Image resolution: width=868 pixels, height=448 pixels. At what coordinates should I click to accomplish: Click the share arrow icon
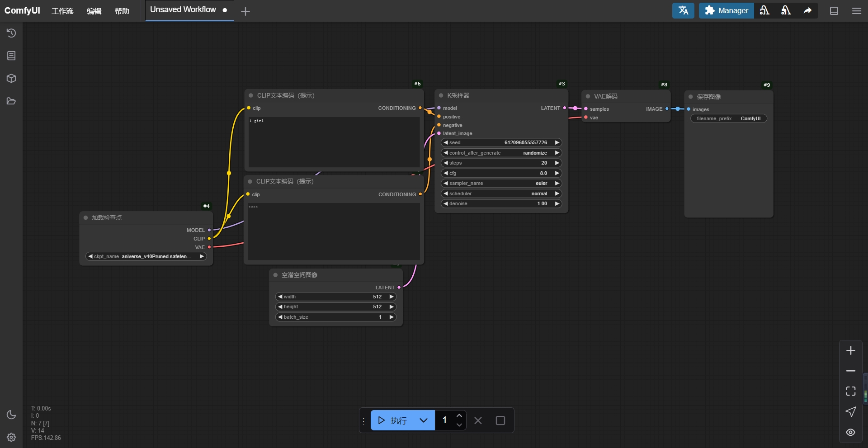coord(807,10)
